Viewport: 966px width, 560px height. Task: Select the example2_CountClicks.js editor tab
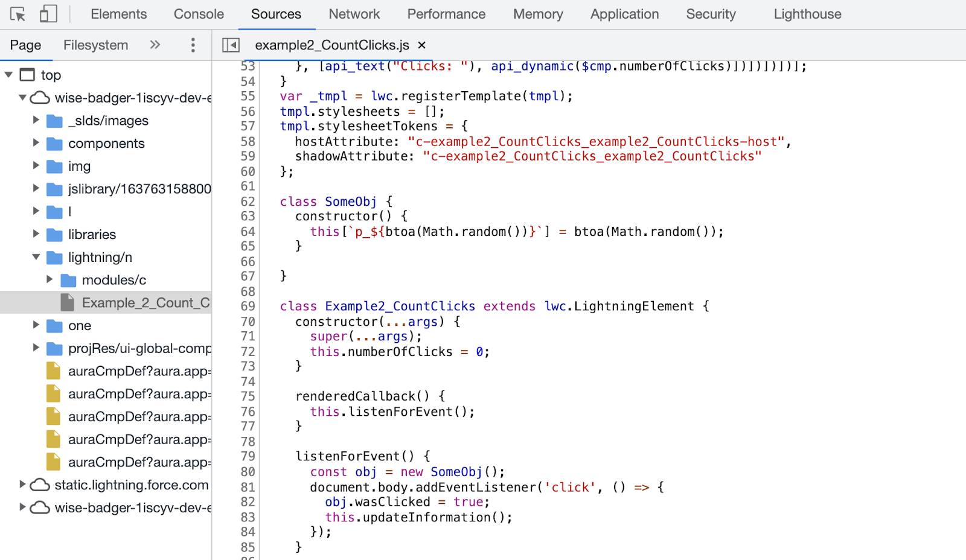[x=332, y=45]
